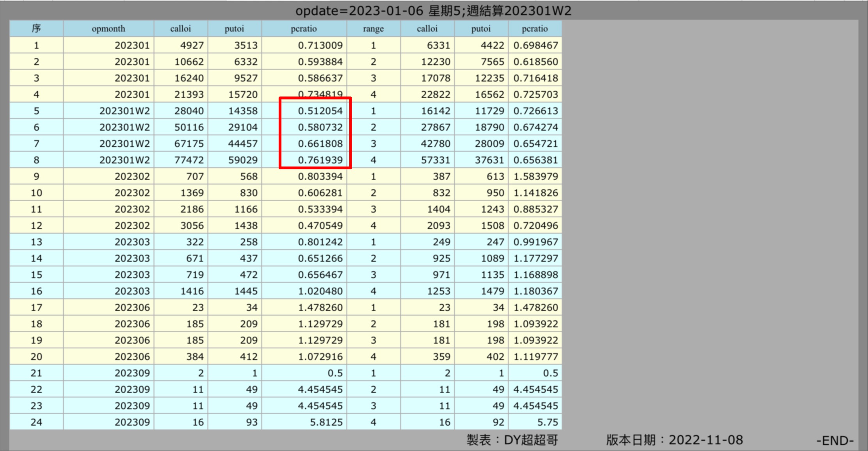Click the opdate title text

pos(433,11)
